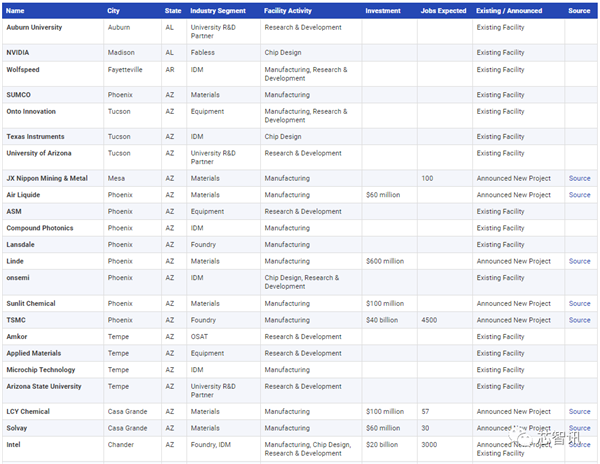Visit the Source link in the TSMC row
600x464 pixels.
tap(579, 320)
